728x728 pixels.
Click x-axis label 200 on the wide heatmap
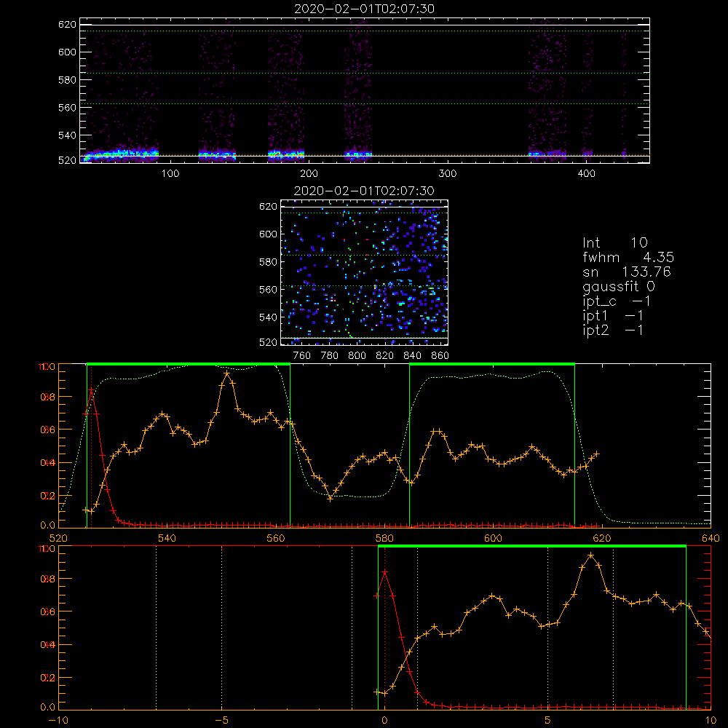309,174
